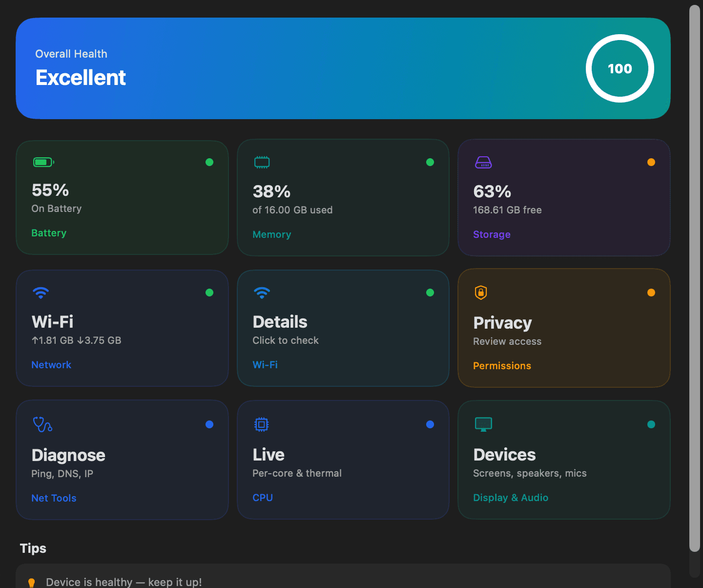Click 'On Battery' text
The image size is (703, 588).
57,209
